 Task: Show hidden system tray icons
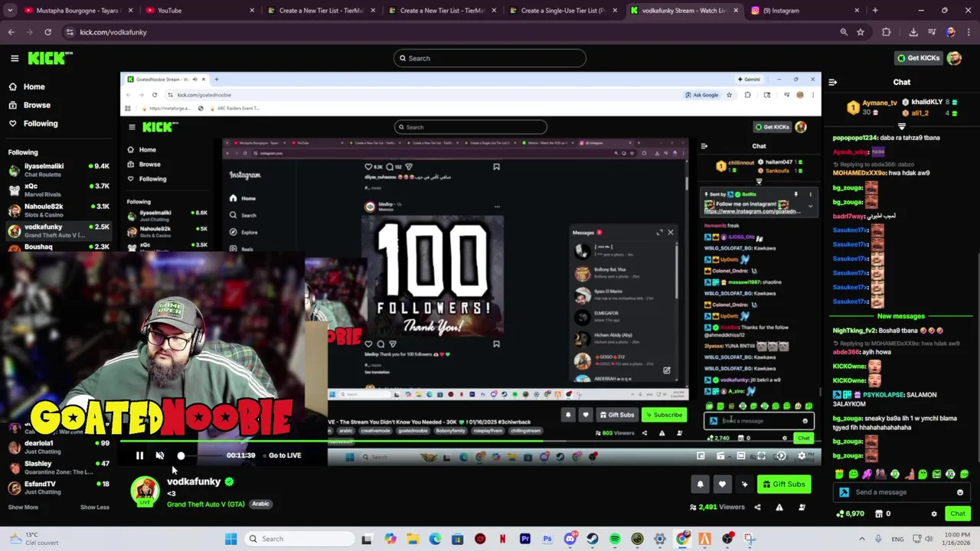tap(861, 539)
